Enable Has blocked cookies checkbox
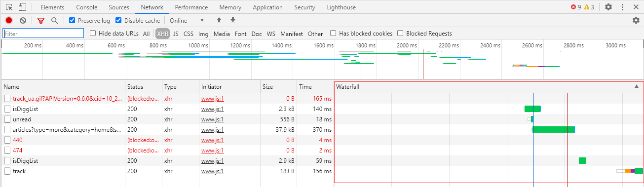This screenshot has height=187, width=644. point(333,34)
